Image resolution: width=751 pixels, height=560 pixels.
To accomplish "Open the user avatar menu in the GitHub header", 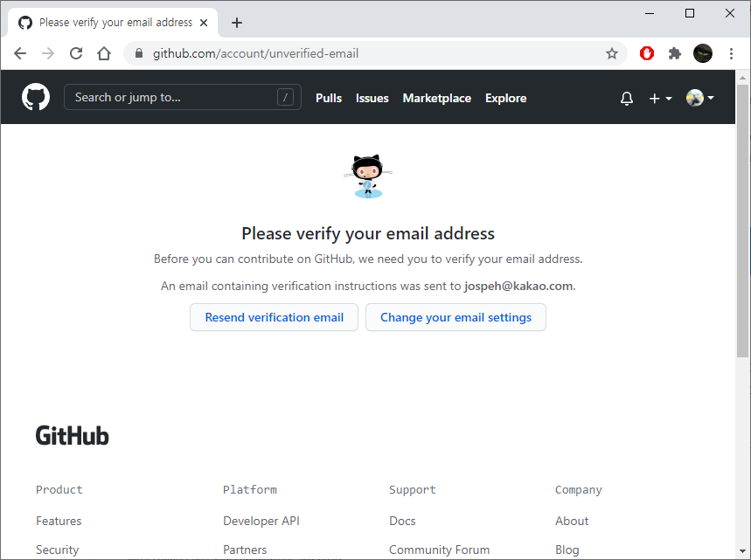I will coord(699,98).
